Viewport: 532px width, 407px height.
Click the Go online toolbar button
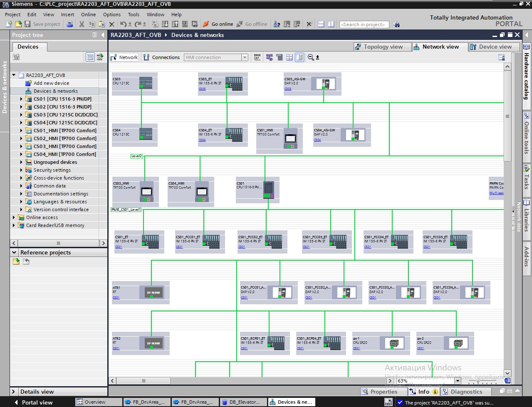click(x=218, y=24)
